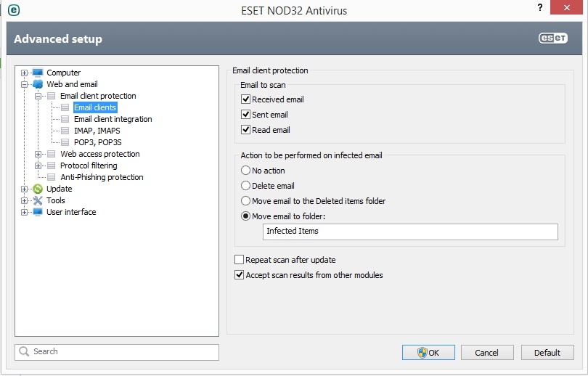Expand the Computer tree node
The width and height of the screenshot is (588, 376).
coord(25,73)
